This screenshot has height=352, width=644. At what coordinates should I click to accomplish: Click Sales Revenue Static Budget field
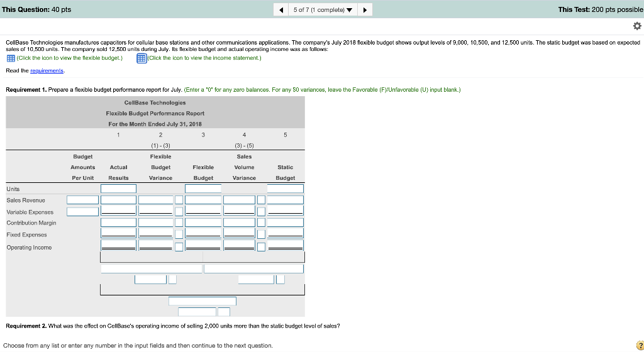(x=285, y=200)
